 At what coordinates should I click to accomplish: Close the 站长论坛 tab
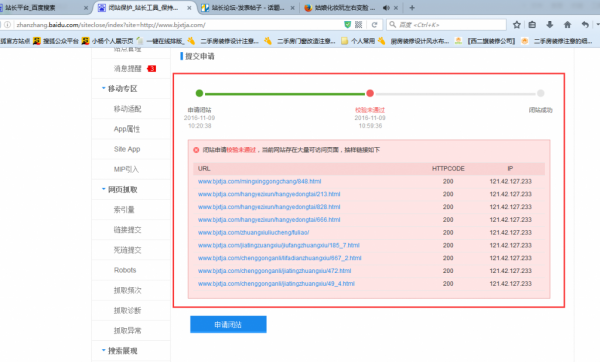coord(293,8)
